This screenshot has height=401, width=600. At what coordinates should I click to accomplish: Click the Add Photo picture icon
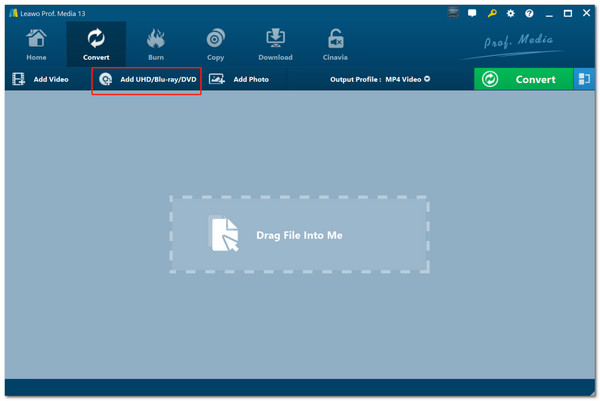tap(217, 79)
